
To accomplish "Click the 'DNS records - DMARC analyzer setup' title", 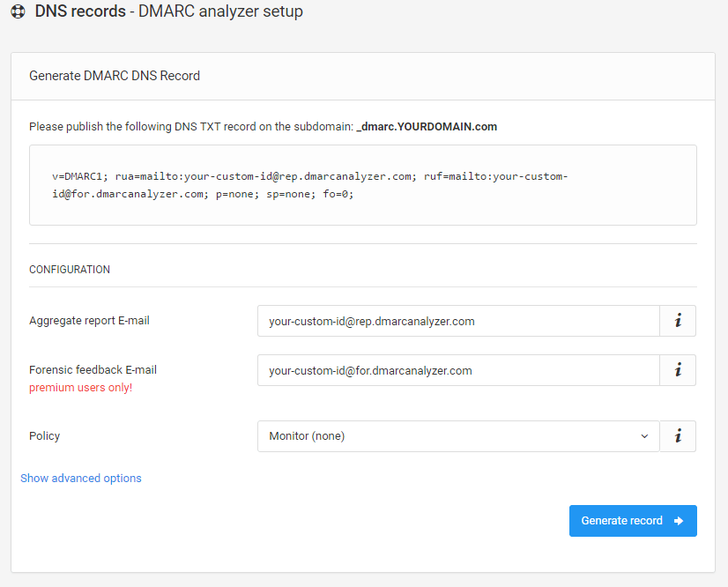I will pyautogui.click(x=169, y=11).
